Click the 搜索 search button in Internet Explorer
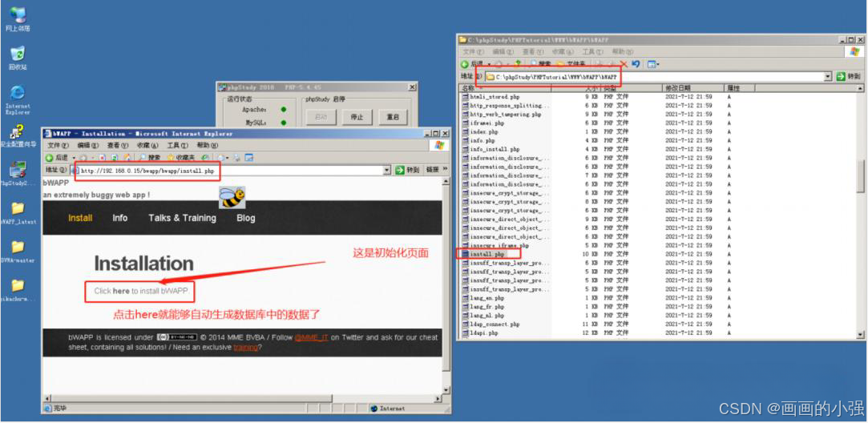This screenshot has height=423, width=868. point(149,158)
